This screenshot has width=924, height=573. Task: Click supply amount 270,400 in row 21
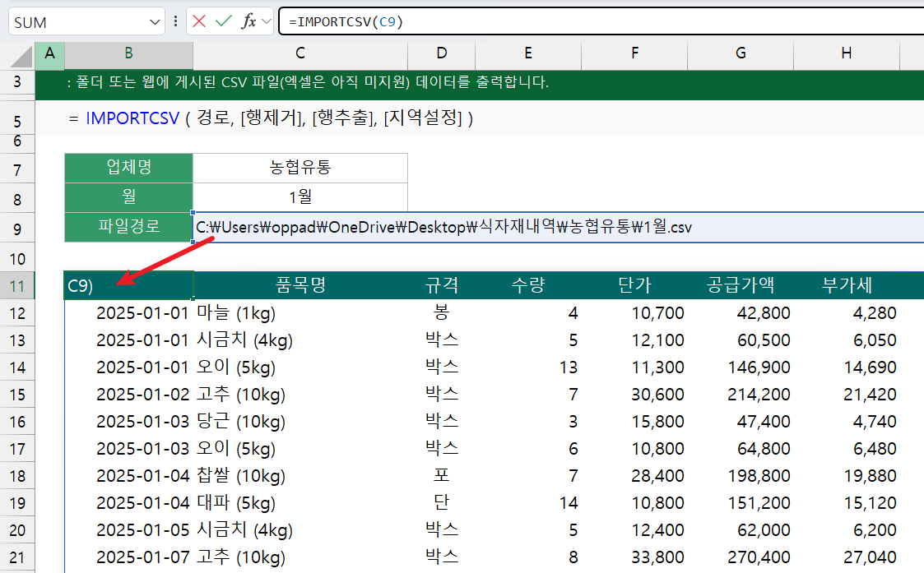coord(759,557)
